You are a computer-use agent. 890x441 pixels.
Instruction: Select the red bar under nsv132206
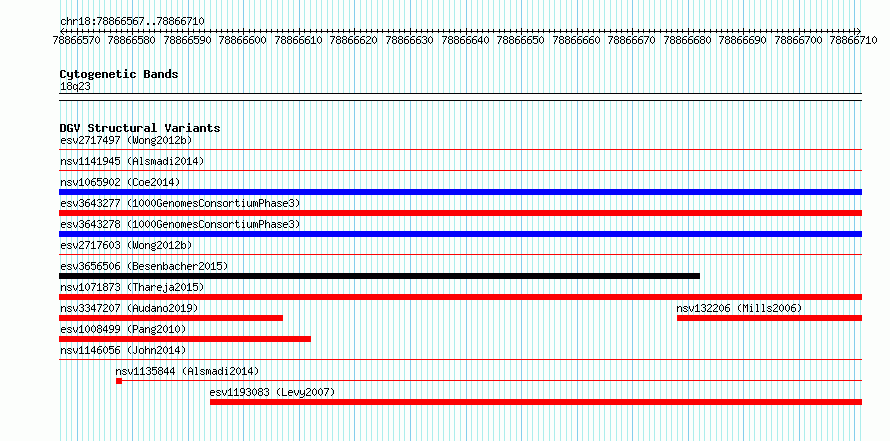pos(770,318)
